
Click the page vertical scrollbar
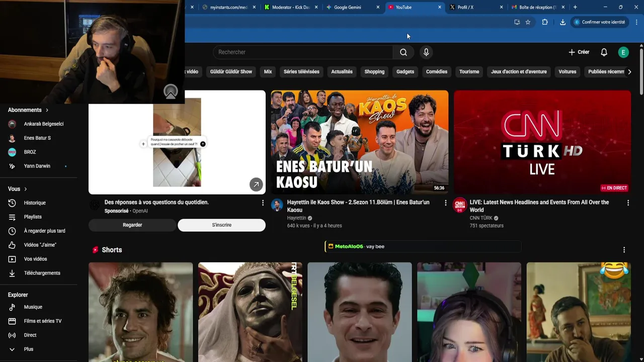[x=641, y=70]
